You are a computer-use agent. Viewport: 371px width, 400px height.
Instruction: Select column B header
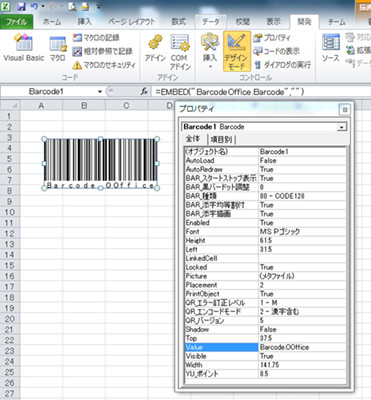84,106
